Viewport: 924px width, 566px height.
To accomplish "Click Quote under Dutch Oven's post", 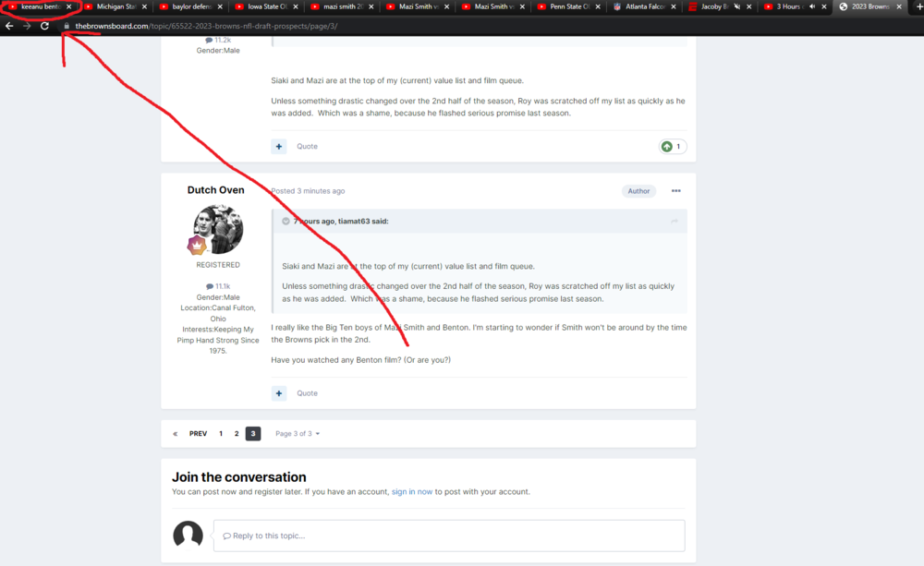I will pos(307,392).
